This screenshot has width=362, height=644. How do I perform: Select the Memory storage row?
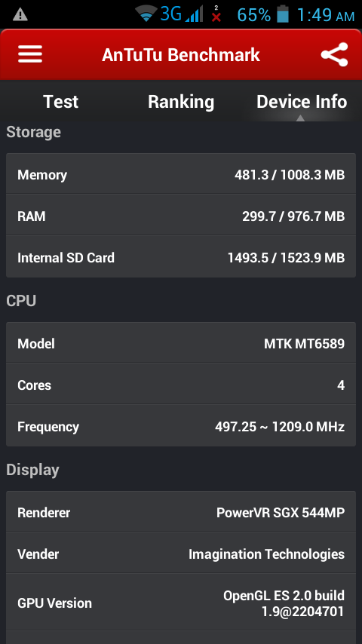coord(181,174)
